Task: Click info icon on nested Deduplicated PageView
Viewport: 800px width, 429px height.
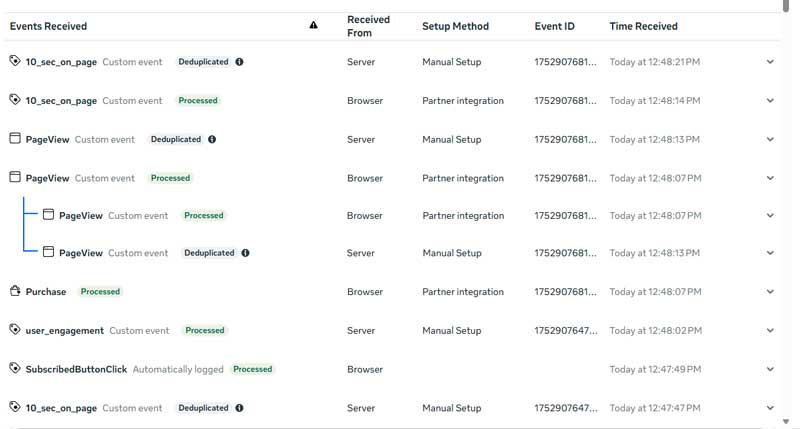Action: [x=245, y=253]
